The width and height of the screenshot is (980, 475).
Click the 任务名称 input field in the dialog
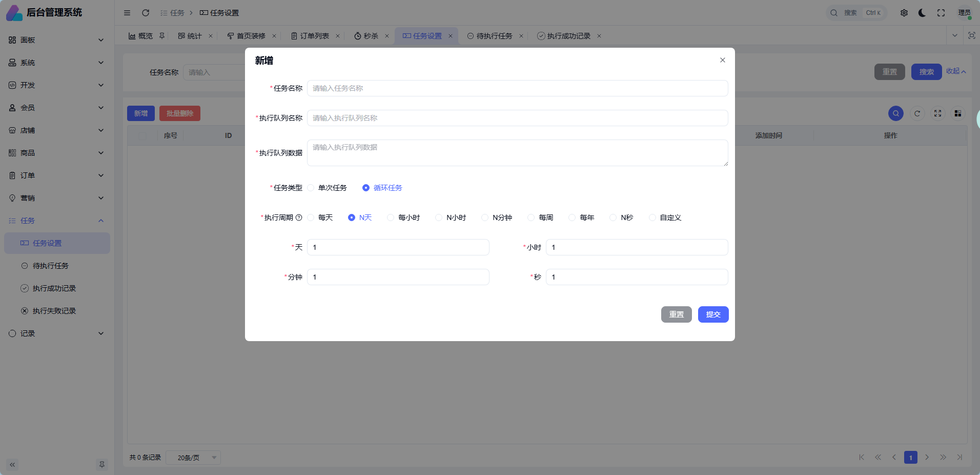point(517,88)
